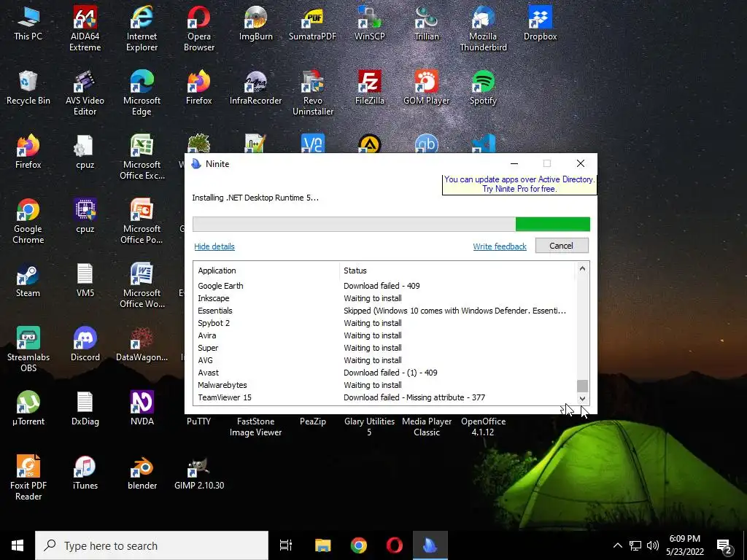This screenshot has width=747, height=560.
Task: Click the Foxit PDF Reader icon
Action: pyautogui.click(x=28, y=478)
